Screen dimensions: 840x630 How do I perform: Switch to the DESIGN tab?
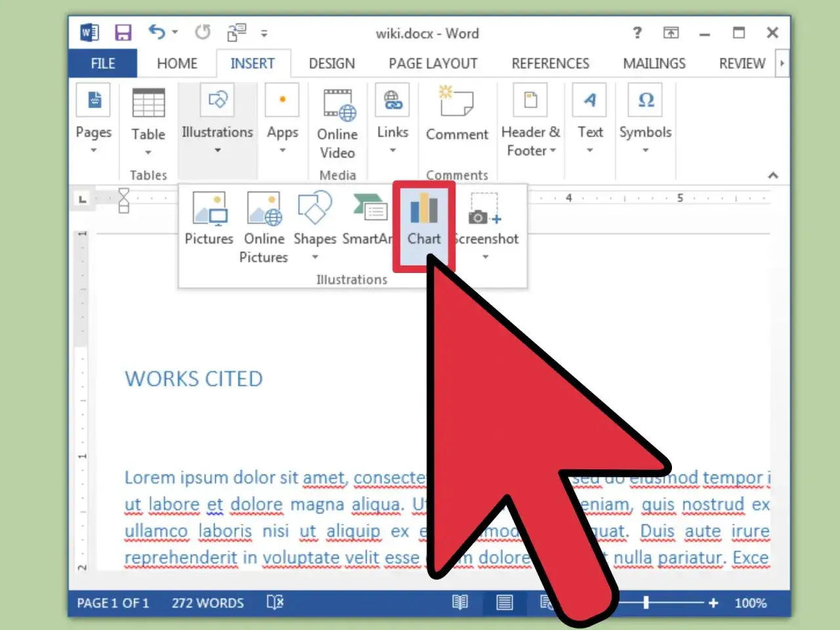(332, 64)
